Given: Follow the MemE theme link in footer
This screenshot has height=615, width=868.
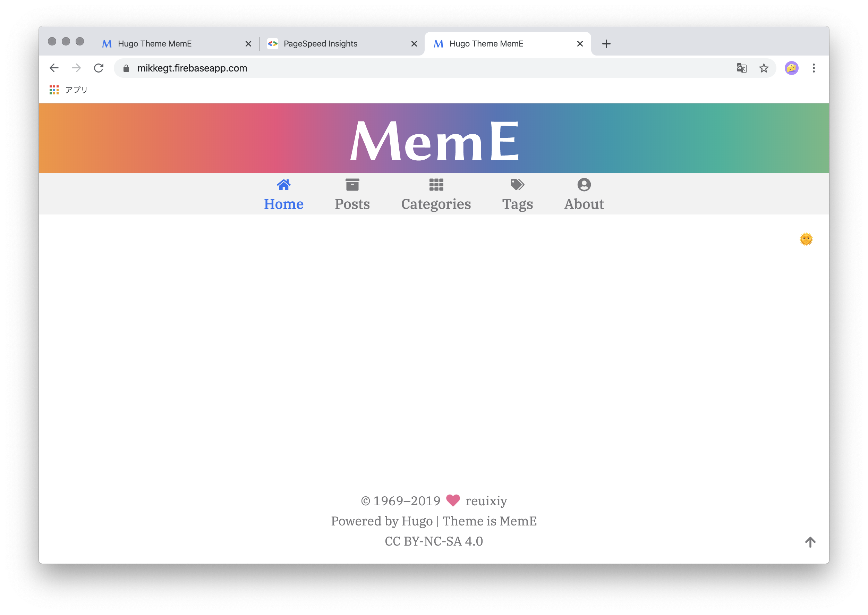Looking at the screenshot, I should coord(518,521).
